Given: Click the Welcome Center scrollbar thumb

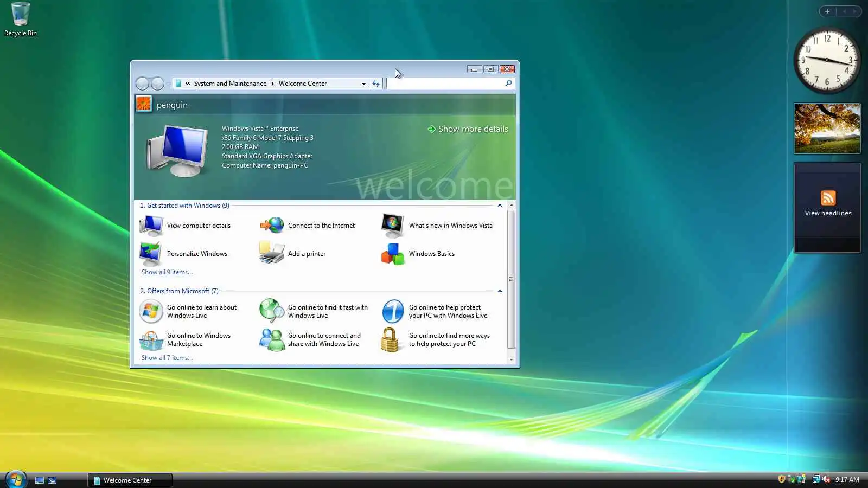Looking at the screenshot, I should (511, 279).
